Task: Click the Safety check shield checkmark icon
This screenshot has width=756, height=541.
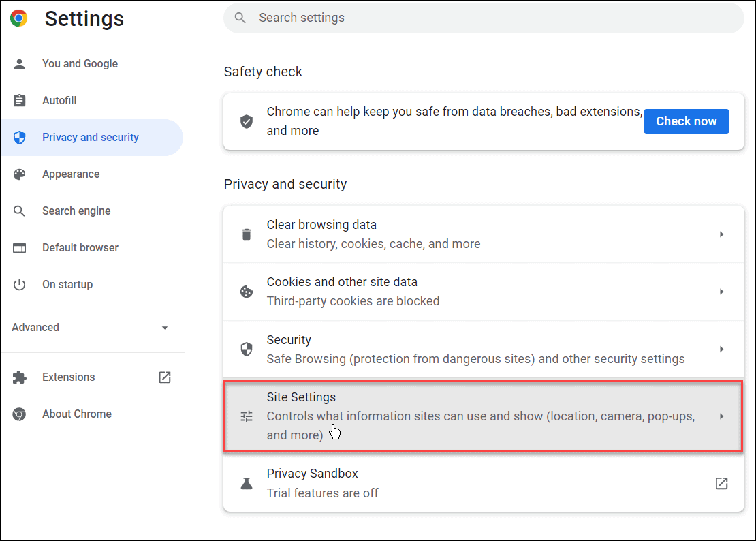Action: (247, 121)
